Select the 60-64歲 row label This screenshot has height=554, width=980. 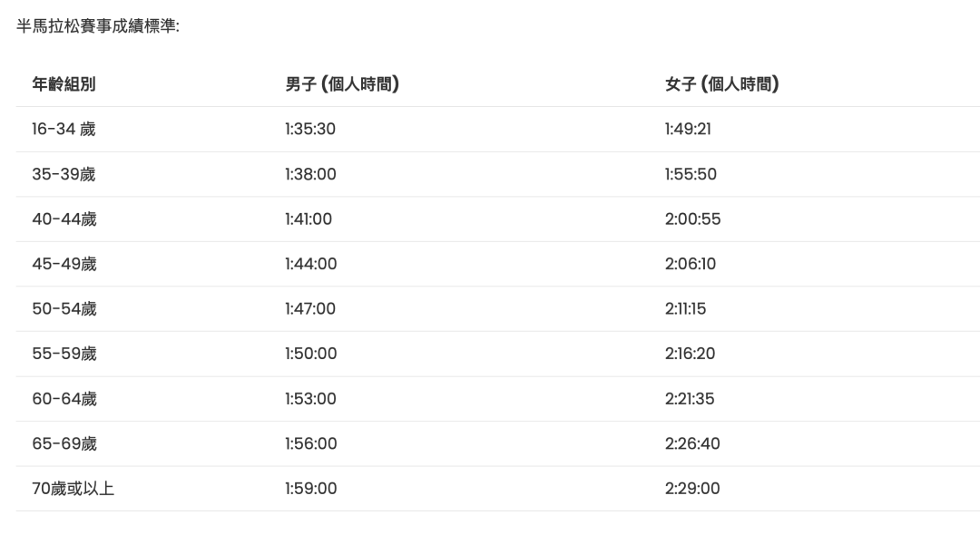64,399
